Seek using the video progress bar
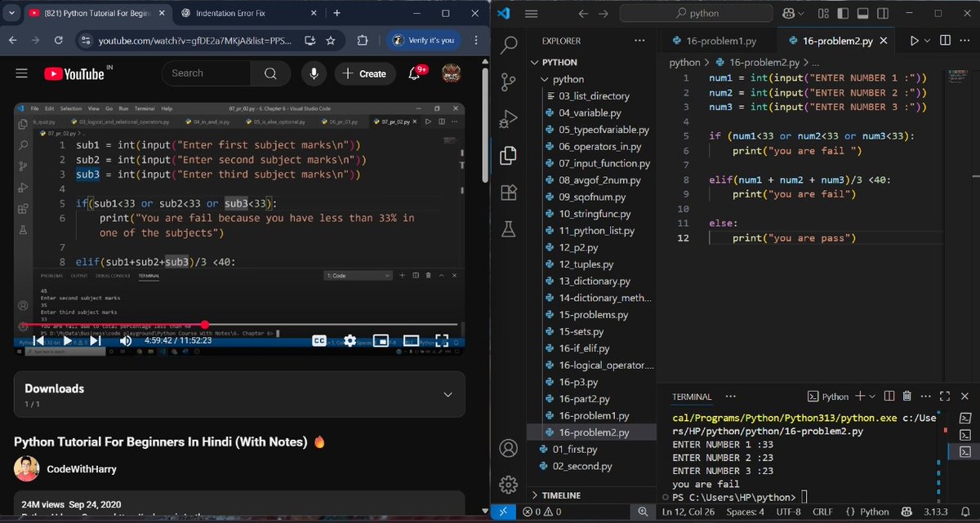Image resolution: width=980 pixels, height=523 pixels. [204, 326]
